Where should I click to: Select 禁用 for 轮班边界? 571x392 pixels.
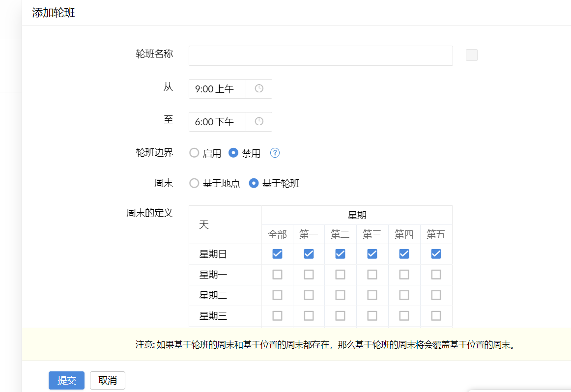[x=233, y=153]
